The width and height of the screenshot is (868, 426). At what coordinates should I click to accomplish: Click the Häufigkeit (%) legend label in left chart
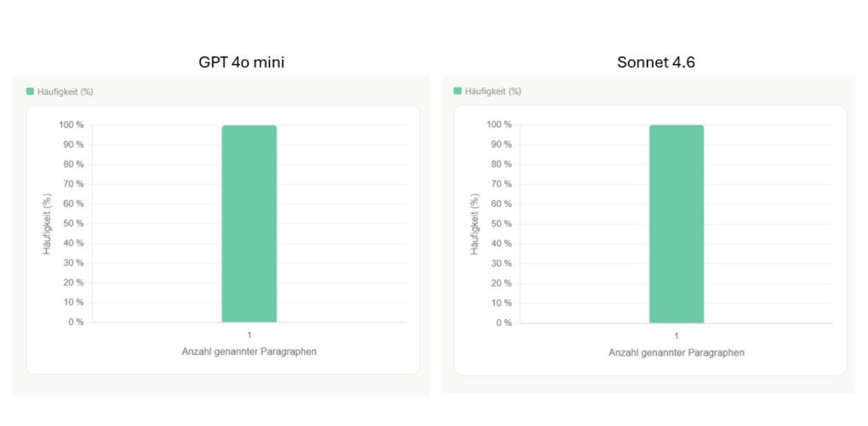(64, 92)
